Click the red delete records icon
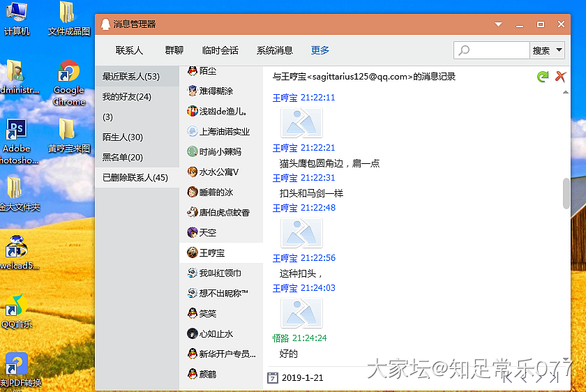Screen dimensions: 586x392 click(x=559, y=77)
